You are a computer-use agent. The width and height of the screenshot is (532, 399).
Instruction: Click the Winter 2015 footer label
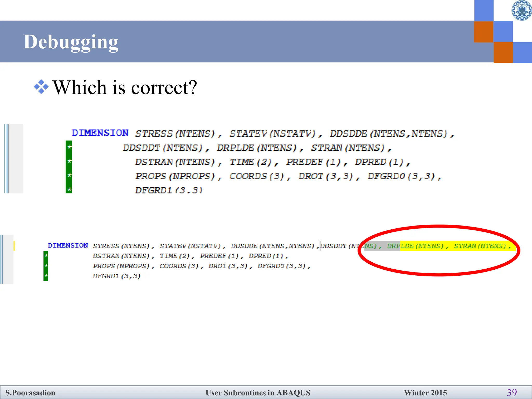[425, 393]
